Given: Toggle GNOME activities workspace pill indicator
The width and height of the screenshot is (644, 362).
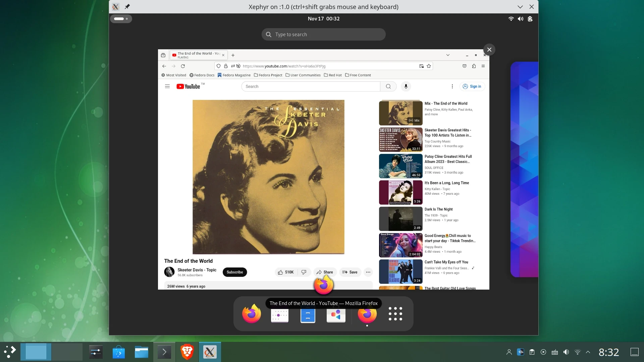Looking at the screenshot, I should (x=121, y=19).
